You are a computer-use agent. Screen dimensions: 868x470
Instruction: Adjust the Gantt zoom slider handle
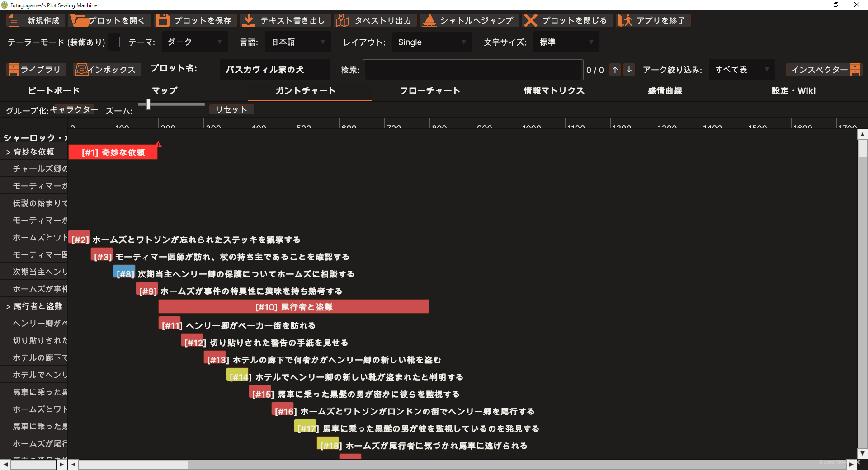pos(148,105)
